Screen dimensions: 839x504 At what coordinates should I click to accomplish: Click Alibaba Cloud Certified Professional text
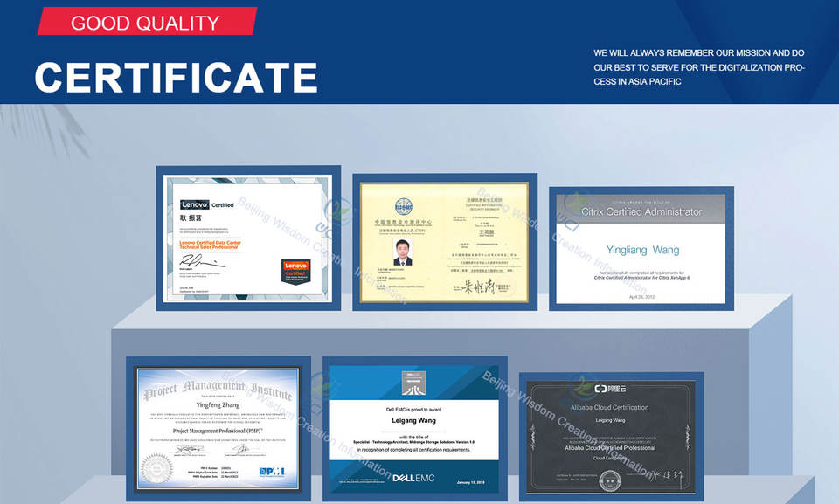pyautogui.click(x=610, y=448)
